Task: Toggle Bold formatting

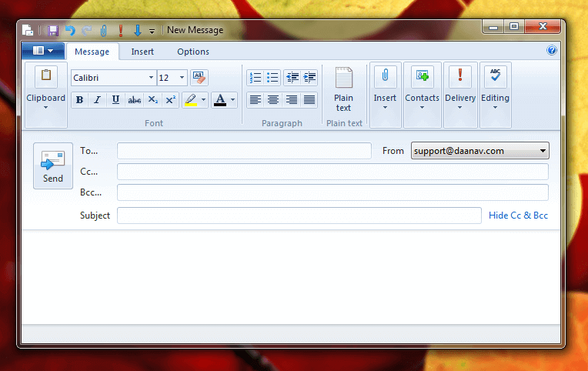Action: 79,100
